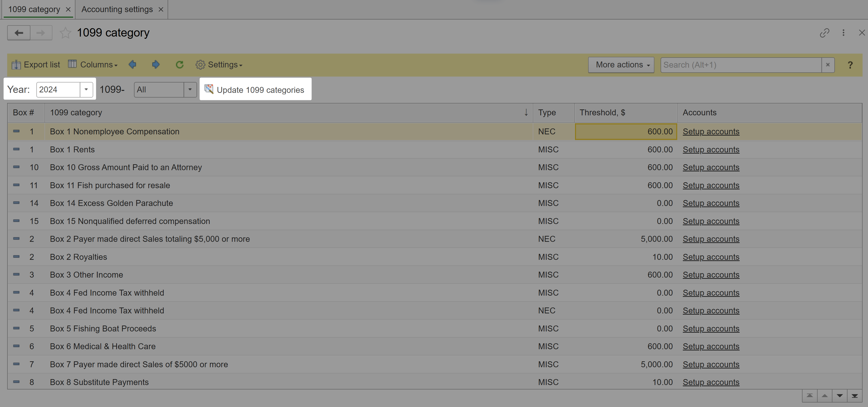Copy link via the chain icon
Image resolution: width=868 pixels, height=407 pixels.
(824, 33)
